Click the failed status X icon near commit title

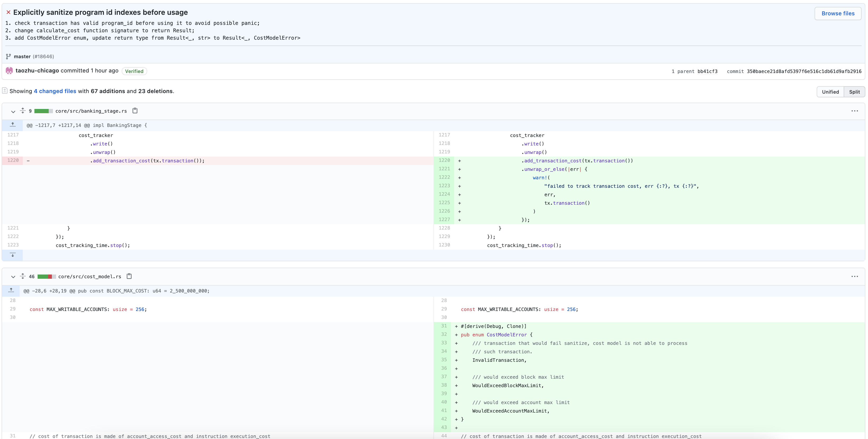[x=8, y=12]
